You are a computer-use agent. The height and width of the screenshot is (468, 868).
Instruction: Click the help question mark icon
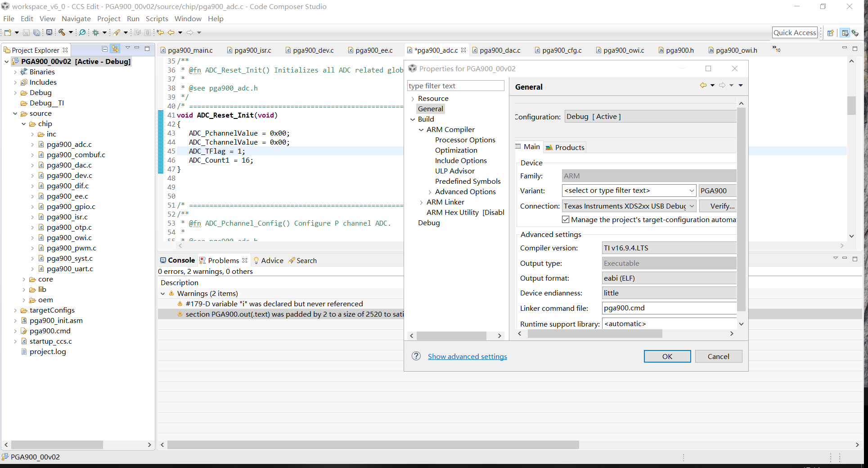point(416,356)
